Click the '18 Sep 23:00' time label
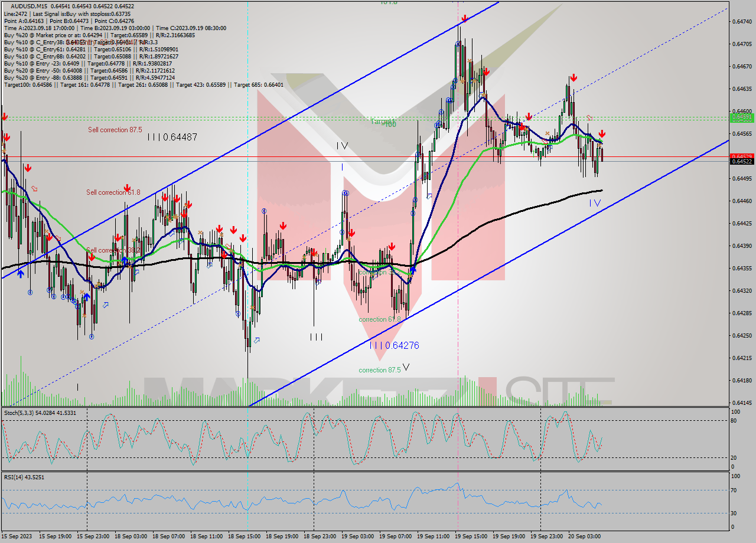 pos(320,537)
